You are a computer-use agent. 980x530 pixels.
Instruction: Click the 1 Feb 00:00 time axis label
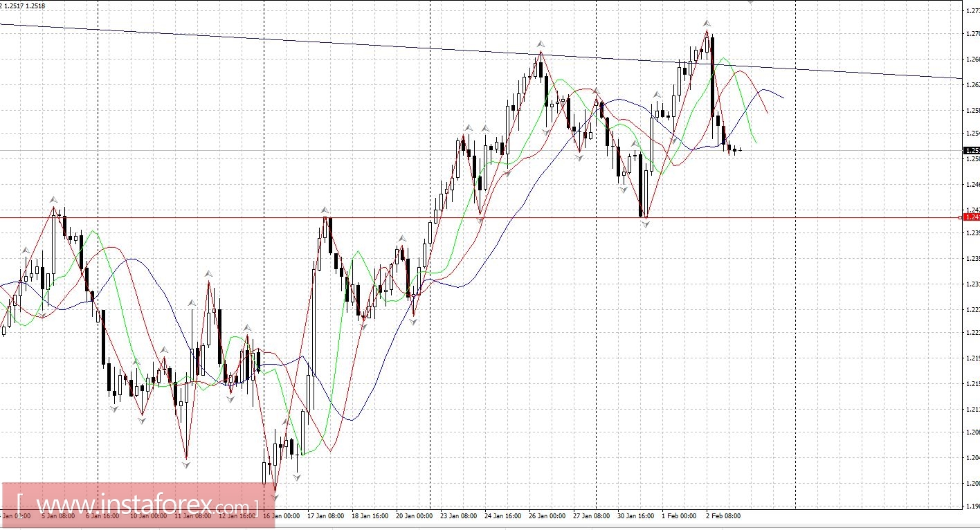[x=679, y=516]
